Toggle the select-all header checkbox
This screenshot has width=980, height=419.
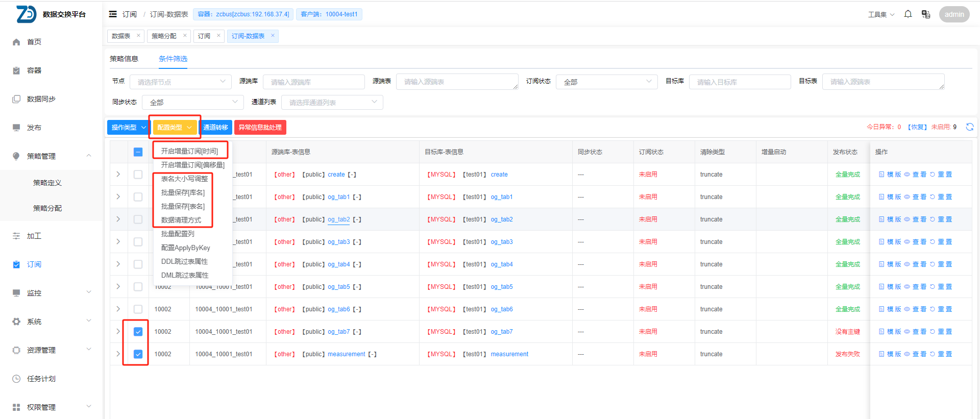[x=138, y=152]
